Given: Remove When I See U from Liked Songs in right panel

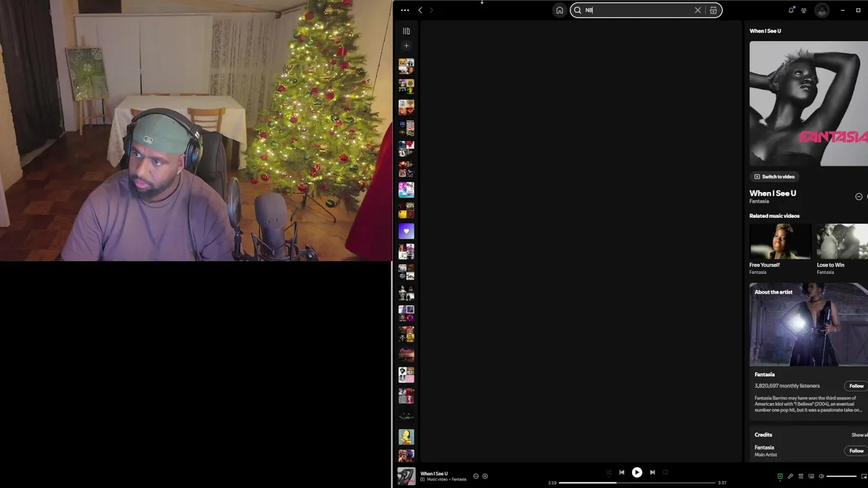Looking at the screenshot, I should click(x=859, y=197).
